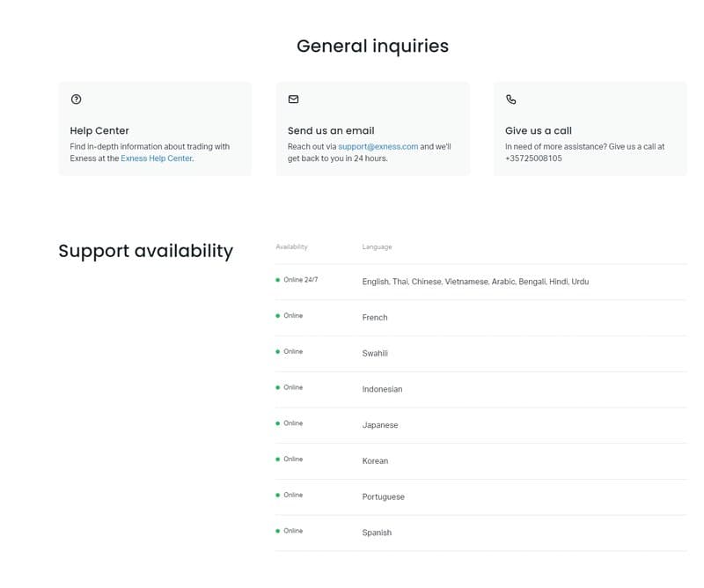This screenshot has width=704, height=588.
Task: Select the Portuguese language row
Action: point(383,497)
